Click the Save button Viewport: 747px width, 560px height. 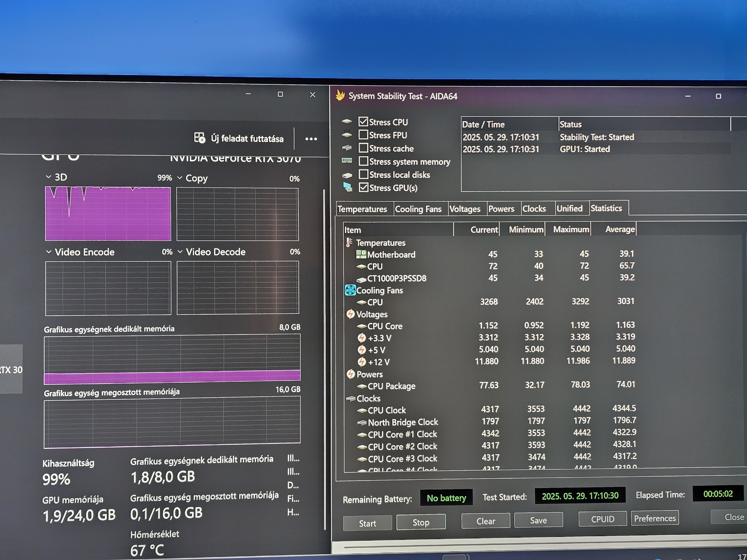pyautogui.click(x=538, y=520)
